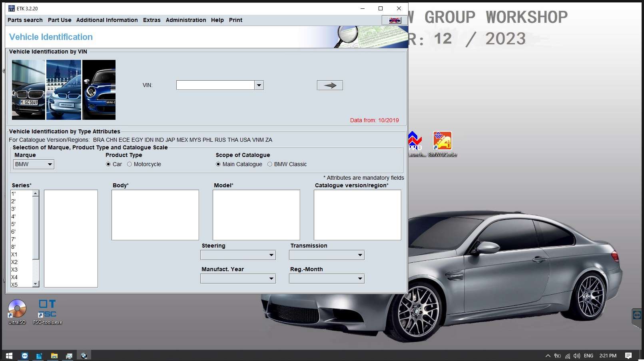Click the blue MINI thumbnail image
Image resolution: width=644 pixels, height=361 pixels.
(x=99, y=90)
